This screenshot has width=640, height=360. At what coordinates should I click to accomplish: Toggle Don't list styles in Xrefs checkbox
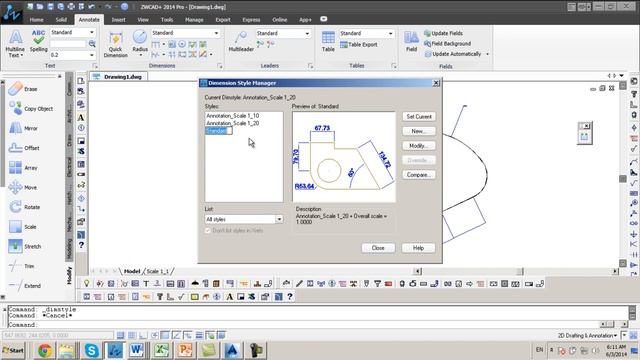(x=208, y=231)
